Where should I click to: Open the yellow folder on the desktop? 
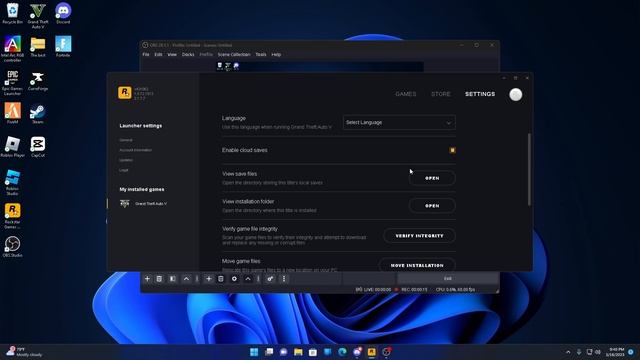click(x=38, y=47)
